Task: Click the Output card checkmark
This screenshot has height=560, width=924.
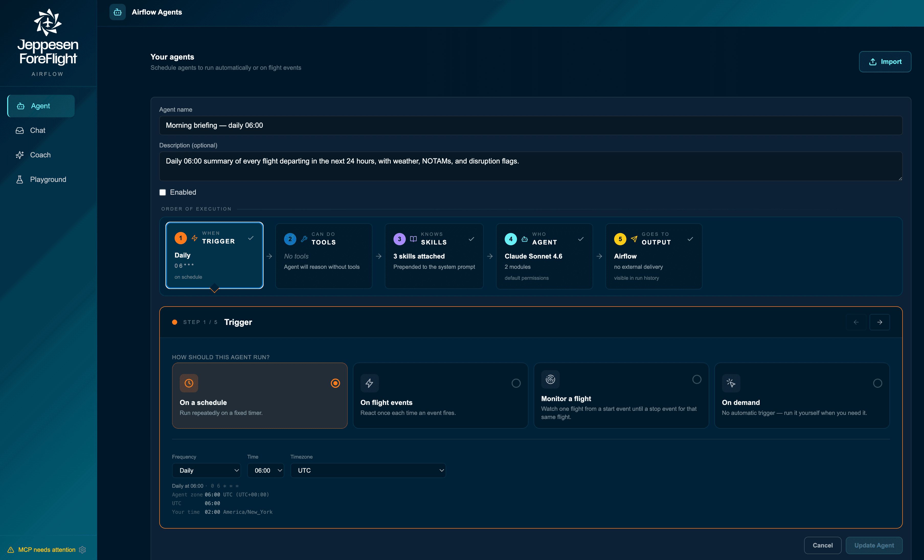Action: (x=690, y=239)
